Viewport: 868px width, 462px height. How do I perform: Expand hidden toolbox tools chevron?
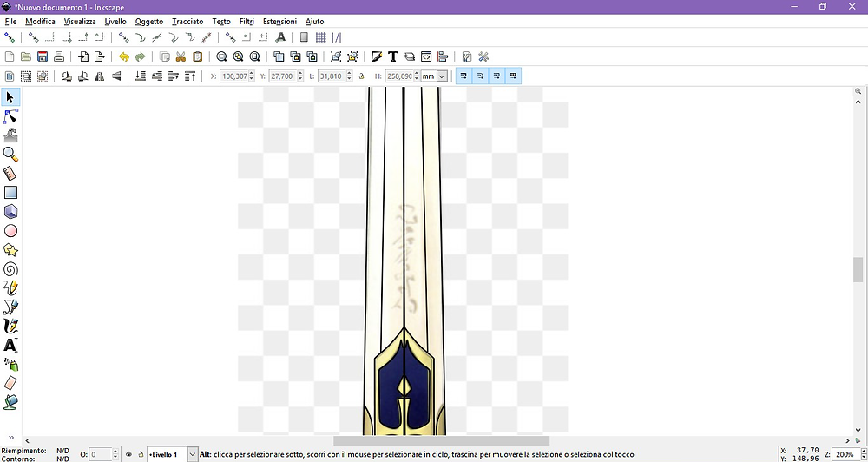[10, 438]
